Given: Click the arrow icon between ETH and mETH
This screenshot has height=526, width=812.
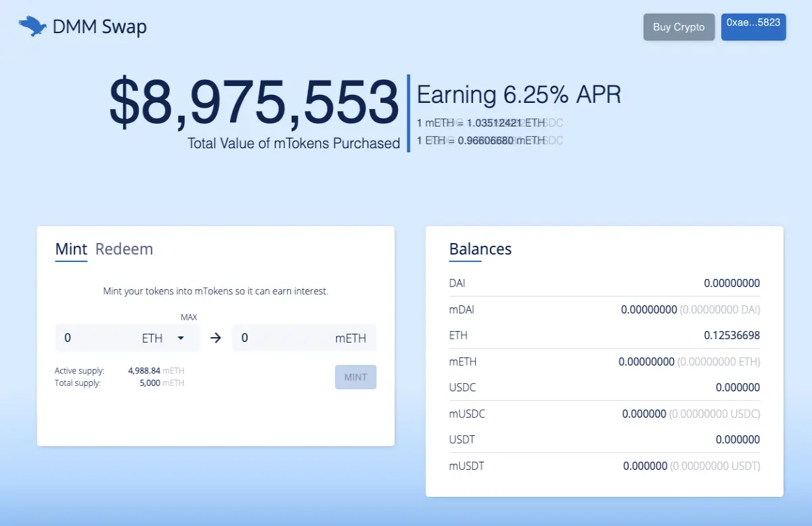Looking at the screenshot, I should 216,338.
